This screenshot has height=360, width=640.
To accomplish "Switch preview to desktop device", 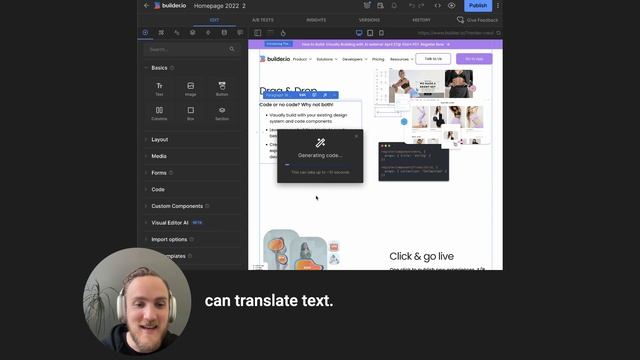I will tap(359, 33).
